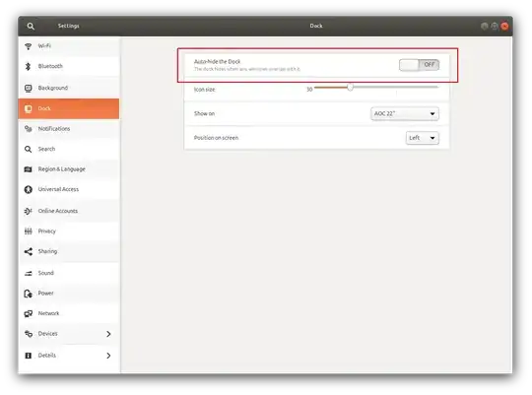Click the Power icon
The height and width of the screenshot is (395, 532).
29,294
